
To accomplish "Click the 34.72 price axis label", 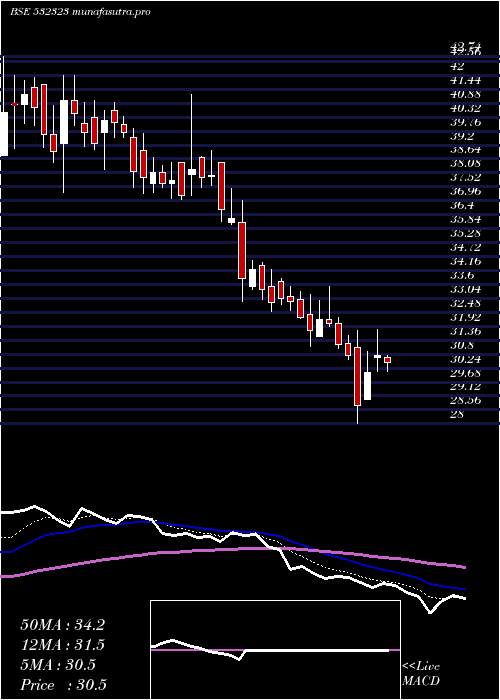I will [466, 247].
